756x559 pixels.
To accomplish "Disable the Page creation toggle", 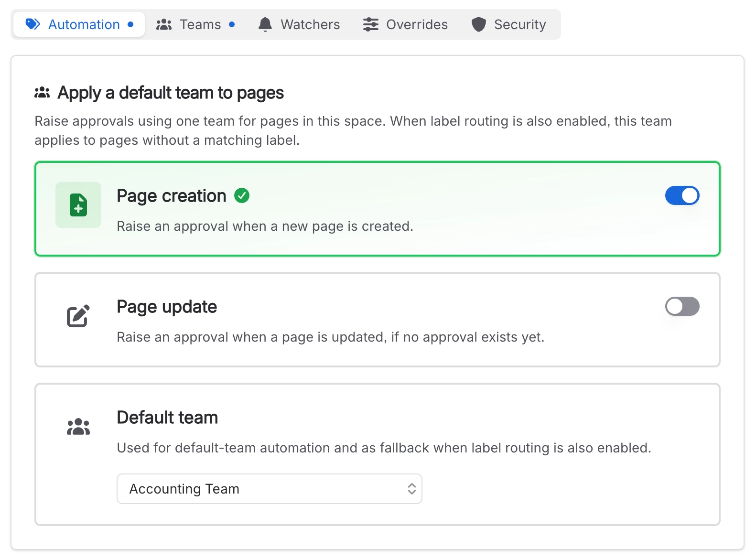I will point(682,195).
